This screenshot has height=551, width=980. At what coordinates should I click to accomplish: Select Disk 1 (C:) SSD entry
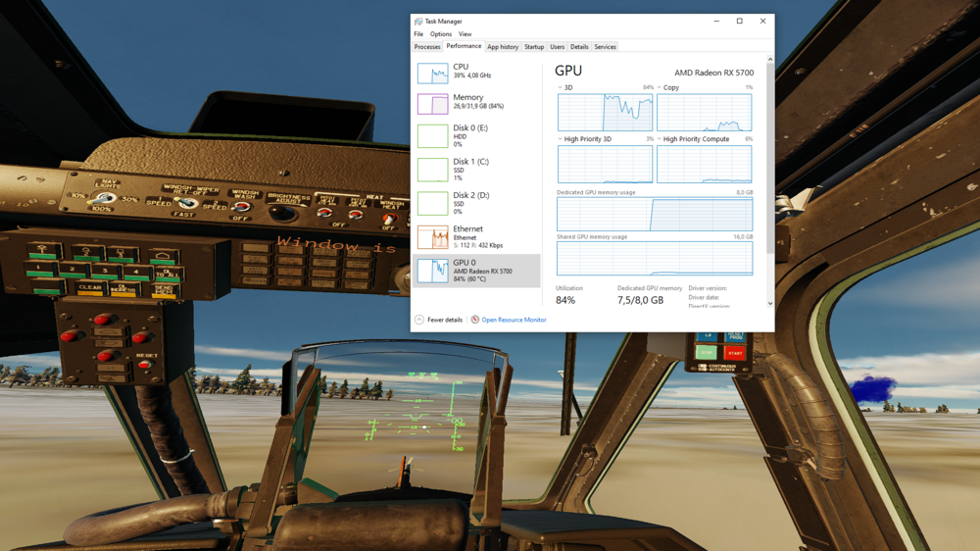pyautogui.click(x=476, y=170)
